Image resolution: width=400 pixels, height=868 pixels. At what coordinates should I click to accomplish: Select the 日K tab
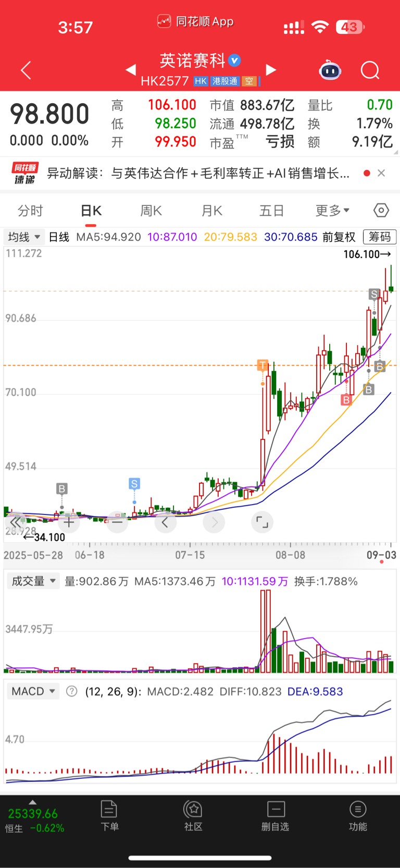[x=91, y=211]
